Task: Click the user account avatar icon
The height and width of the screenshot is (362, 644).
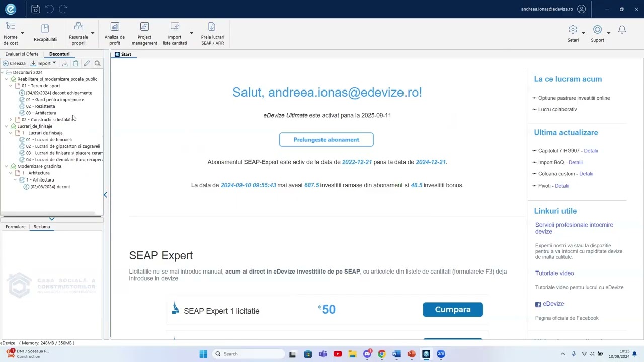Action: pyautogui.click(x=582, y=9)
